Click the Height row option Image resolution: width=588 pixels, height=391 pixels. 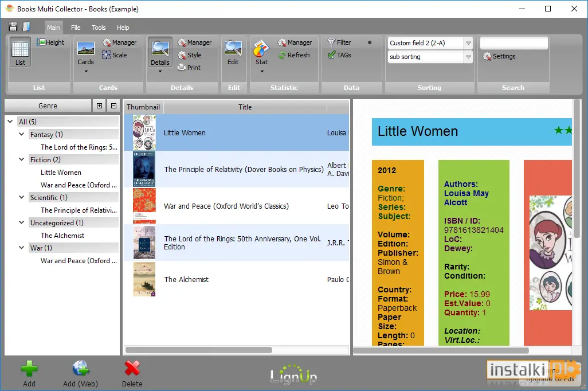coord(50,42)
